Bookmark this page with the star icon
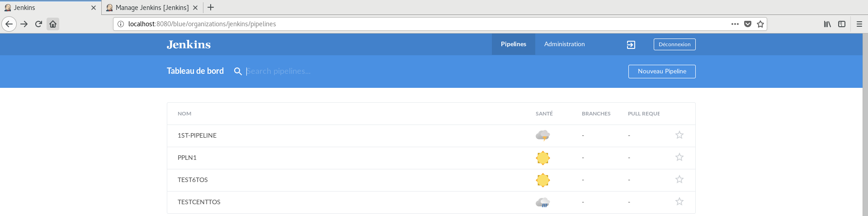Screen dimensions: 868x216 pos(760,24)
